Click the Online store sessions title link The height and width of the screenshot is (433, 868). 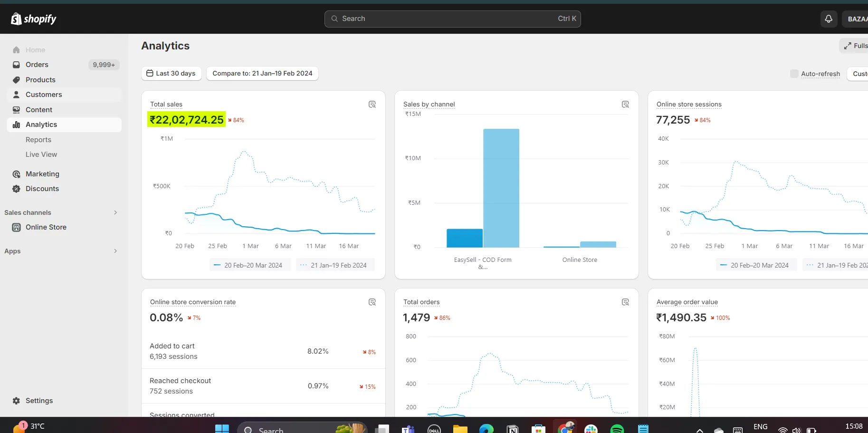688,105
